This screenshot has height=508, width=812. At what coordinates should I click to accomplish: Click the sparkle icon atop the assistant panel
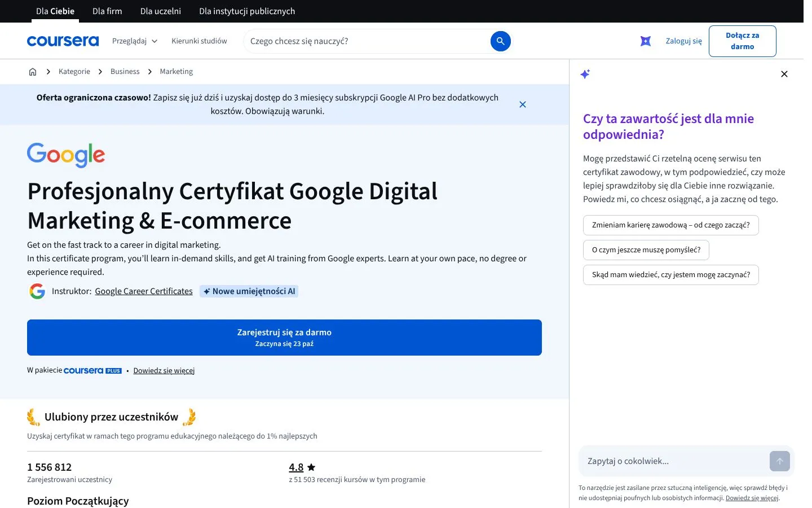(x=585, y=74)
